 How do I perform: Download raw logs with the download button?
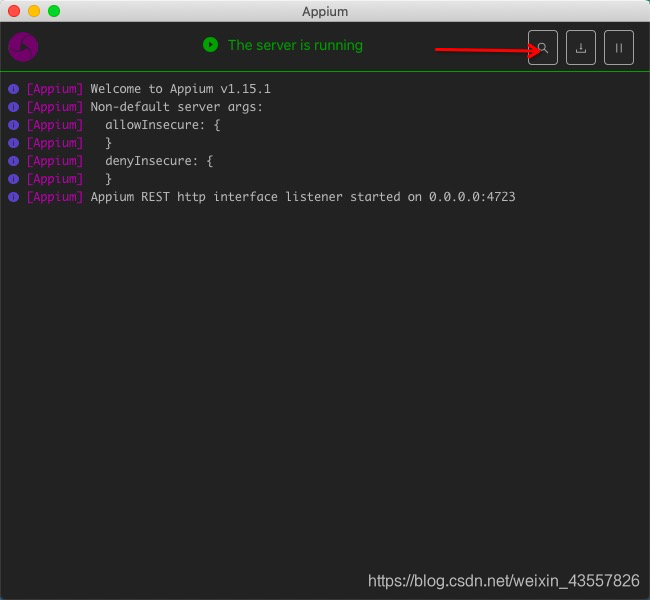pyautogui.click(x=581, y=48)
